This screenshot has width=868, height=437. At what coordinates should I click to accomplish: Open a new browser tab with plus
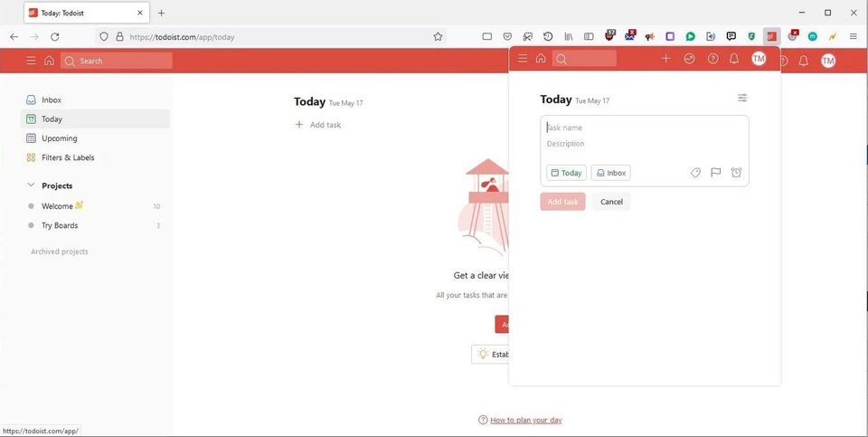point(161,13)
